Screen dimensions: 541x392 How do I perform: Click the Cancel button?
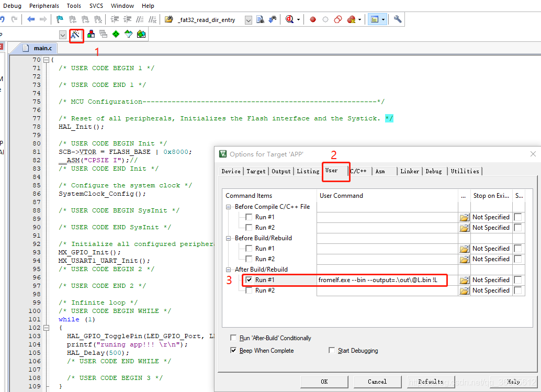pyautogui.click(x=377, y=382)
